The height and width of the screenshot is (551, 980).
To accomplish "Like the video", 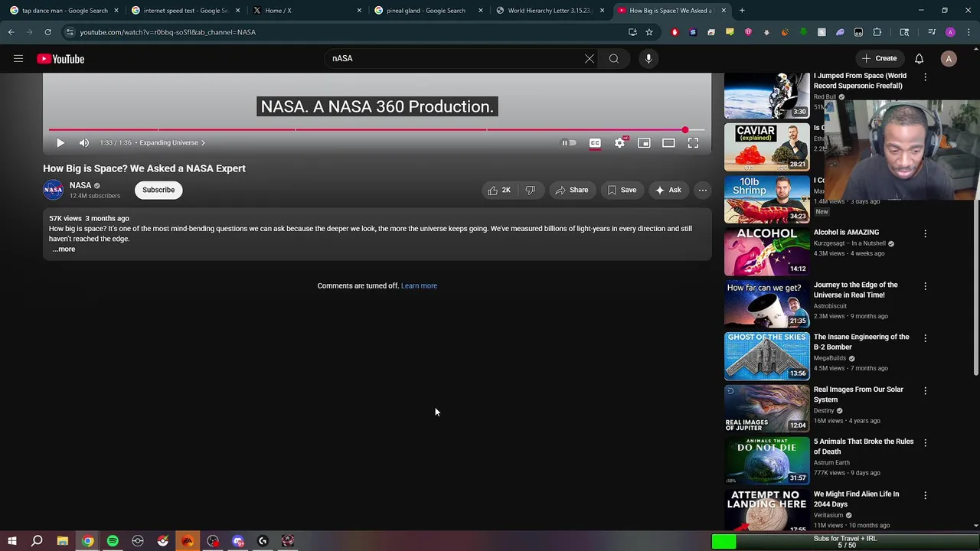I will tap(499, 190).
